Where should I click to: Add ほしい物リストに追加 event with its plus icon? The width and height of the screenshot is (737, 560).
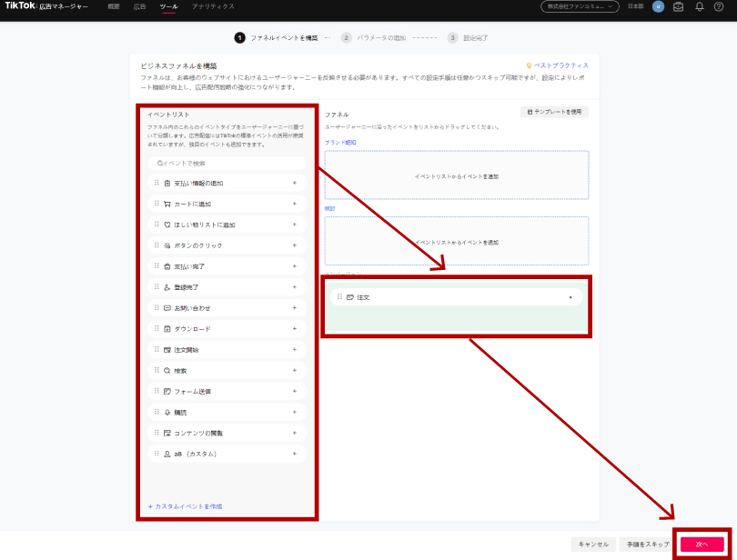point(295,225)
